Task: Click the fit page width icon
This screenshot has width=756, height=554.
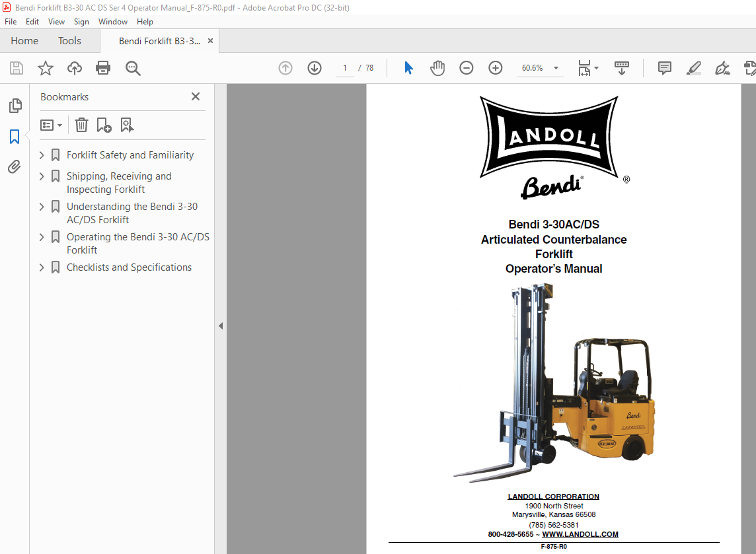Action: click(x=584, y=68)
